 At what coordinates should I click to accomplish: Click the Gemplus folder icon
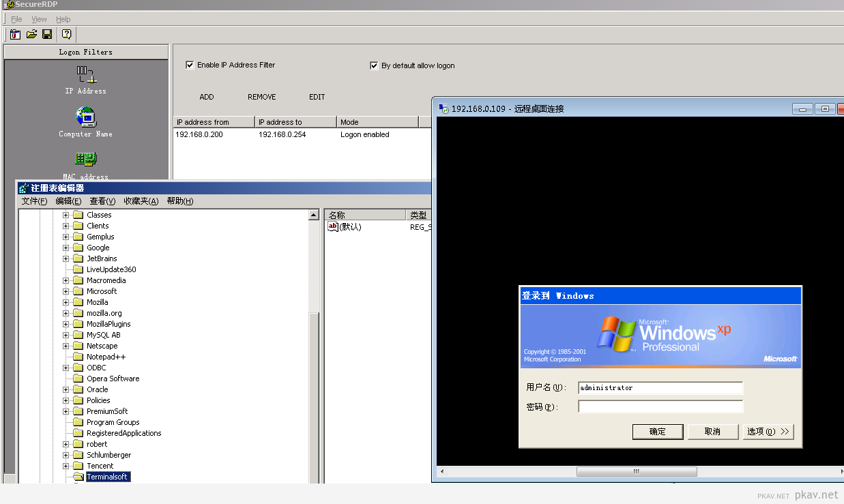coord(78,237)
